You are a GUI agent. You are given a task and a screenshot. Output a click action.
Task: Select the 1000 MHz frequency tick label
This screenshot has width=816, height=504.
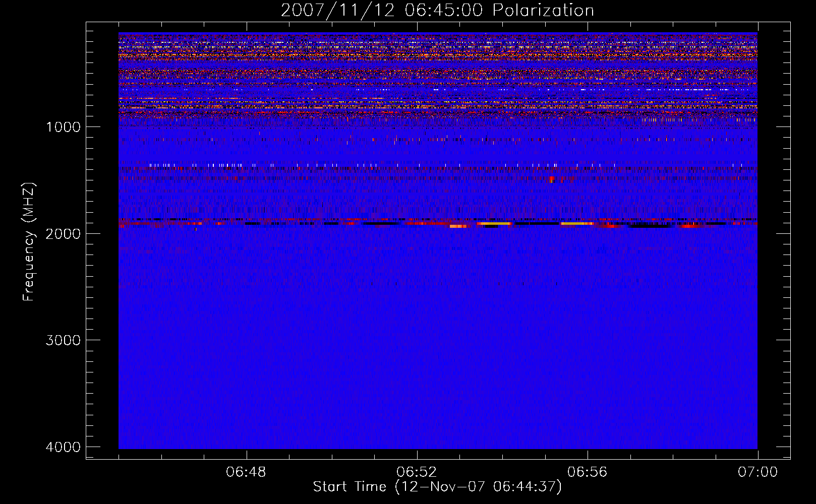(63, 127)
